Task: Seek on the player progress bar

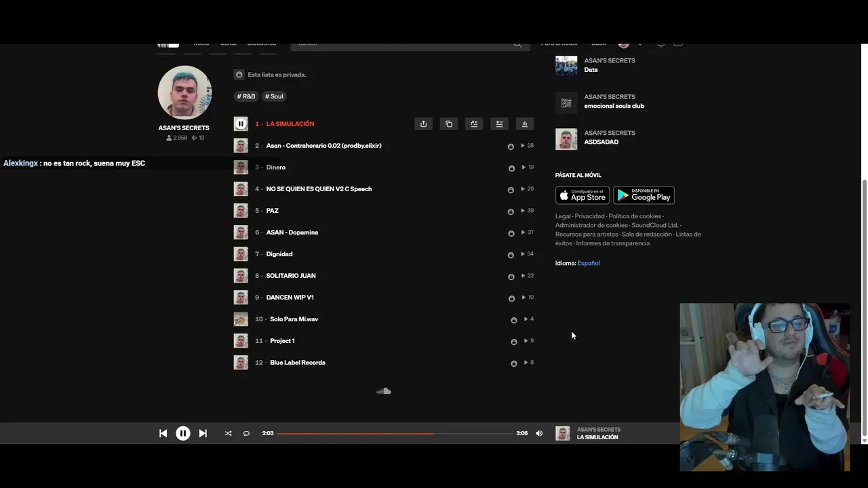Action: 395,433
